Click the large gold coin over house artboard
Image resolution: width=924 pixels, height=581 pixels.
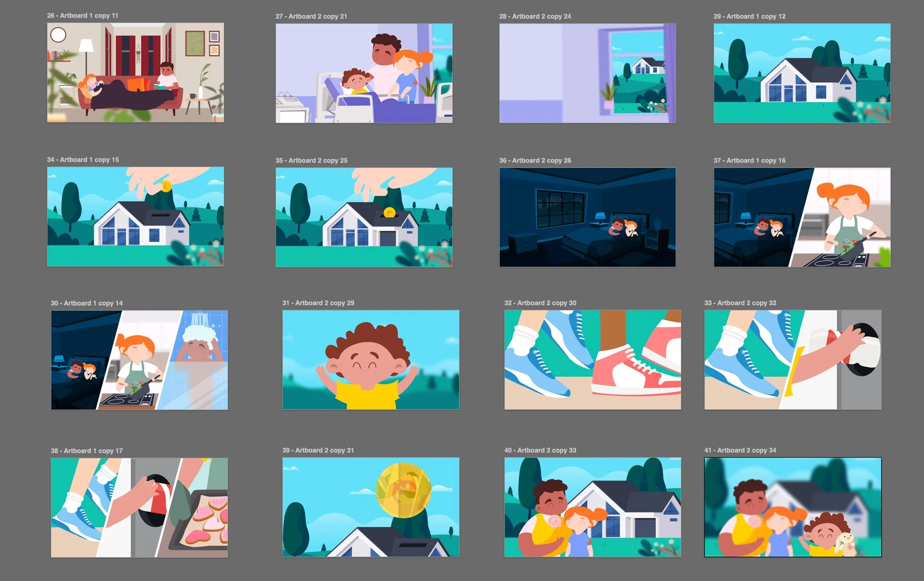pyautogui.click(x=371, y=507)
